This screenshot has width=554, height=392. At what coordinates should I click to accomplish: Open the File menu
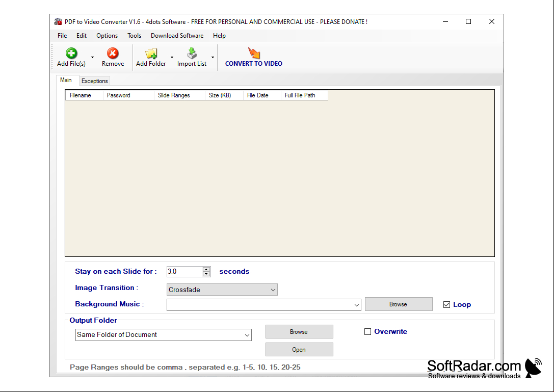[x=62, y=36]
